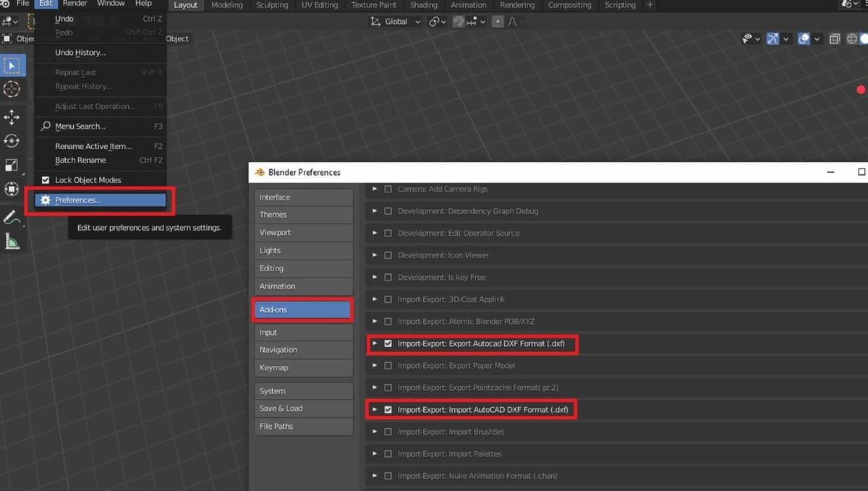Click the Menu Search magnifier icon
Viewport: 868px width, 491px height.
point(46,127)
